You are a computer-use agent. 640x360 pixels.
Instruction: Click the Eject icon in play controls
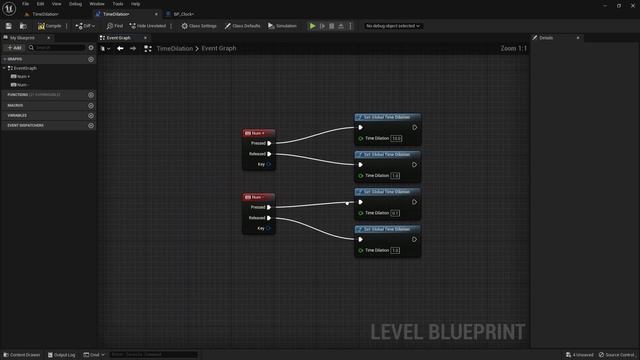[x=341, y=26]
